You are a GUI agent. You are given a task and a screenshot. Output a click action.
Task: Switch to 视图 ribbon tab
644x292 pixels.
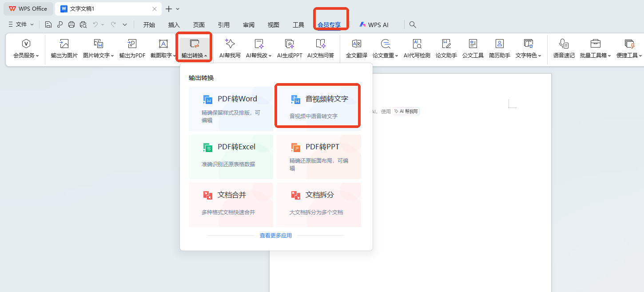click(274, 25)
